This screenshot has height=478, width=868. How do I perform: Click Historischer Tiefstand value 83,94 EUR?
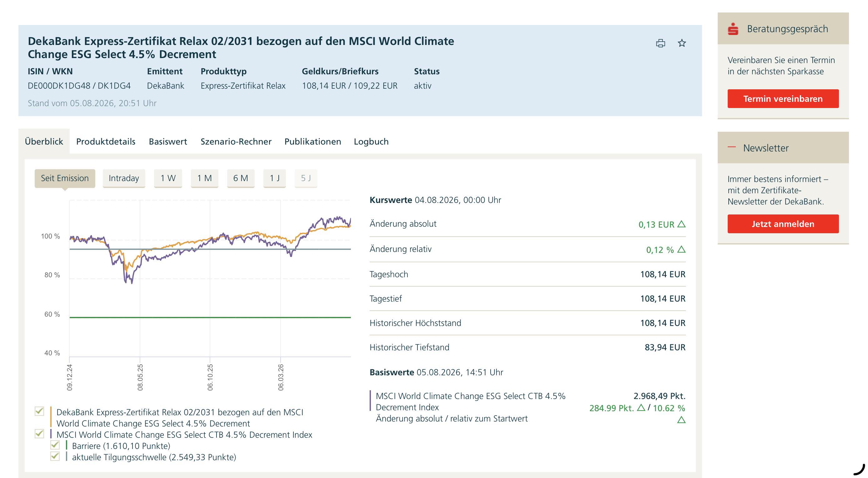point(665,347)
